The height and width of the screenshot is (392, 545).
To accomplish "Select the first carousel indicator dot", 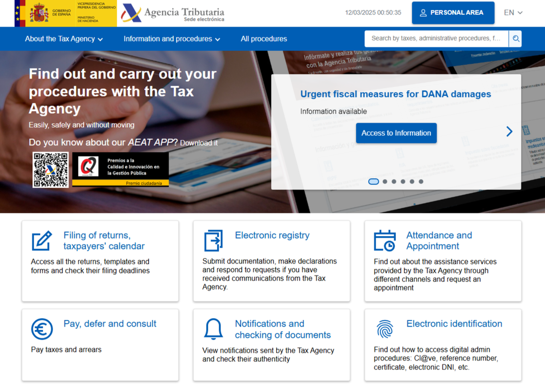I will 373,181.
